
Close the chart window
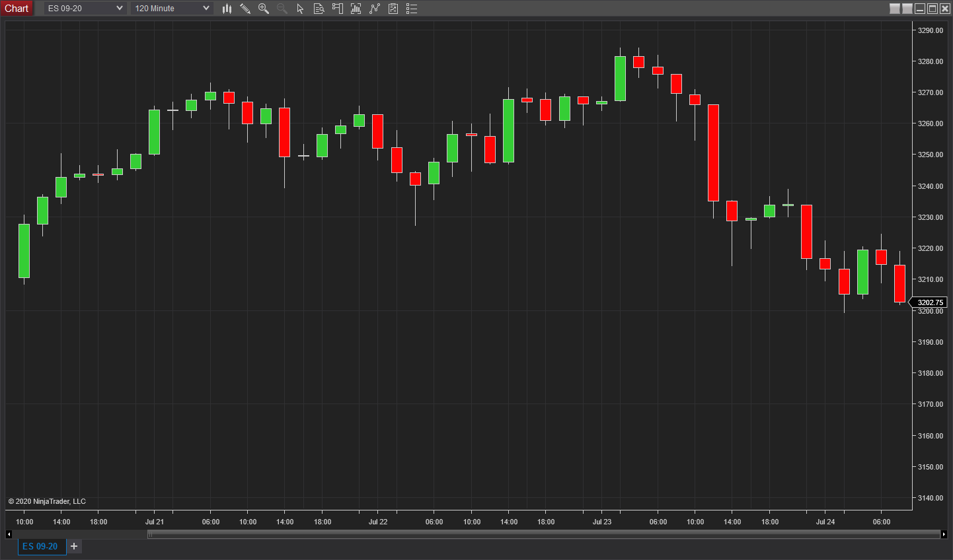(x=945, y=9)
